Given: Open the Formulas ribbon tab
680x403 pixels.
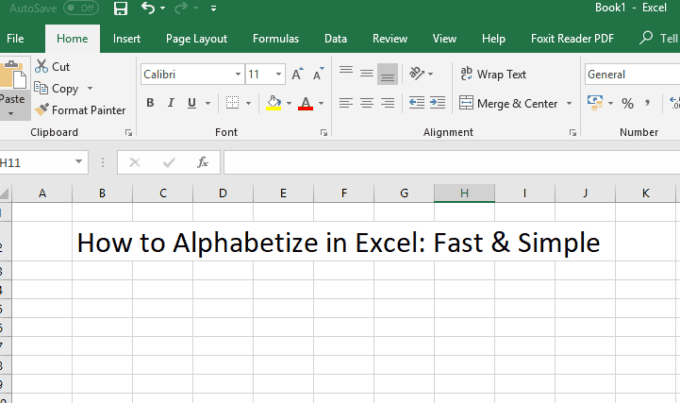Looking at the screenshot, I should tap(275, 39).
